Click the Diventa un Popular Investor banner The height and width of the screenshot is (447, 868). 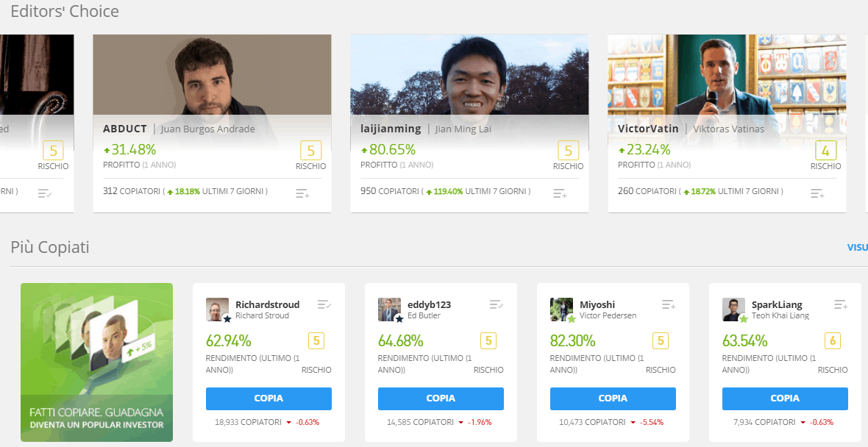tap(97, 362)
